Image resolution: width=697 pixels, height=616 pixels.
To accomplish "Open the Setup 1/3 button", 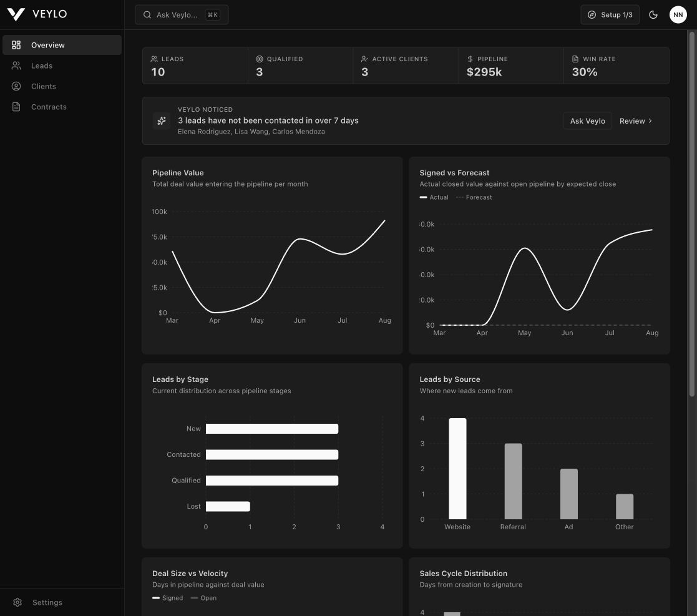I will [x=610, y=15].
